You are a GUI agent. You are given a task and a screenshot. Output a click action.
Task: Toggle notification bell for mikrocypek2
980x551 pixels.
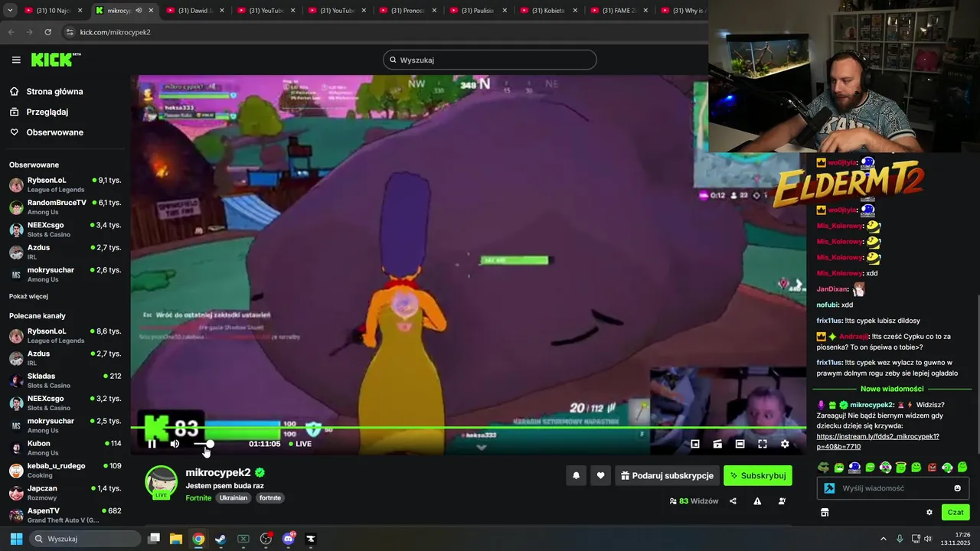(x=577, y=475)
